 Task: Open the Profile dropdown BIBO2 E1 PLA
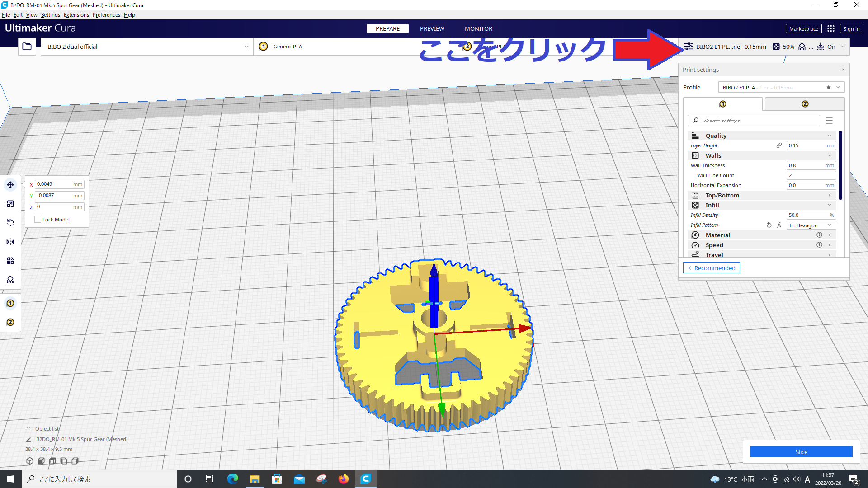click(781, 88)
